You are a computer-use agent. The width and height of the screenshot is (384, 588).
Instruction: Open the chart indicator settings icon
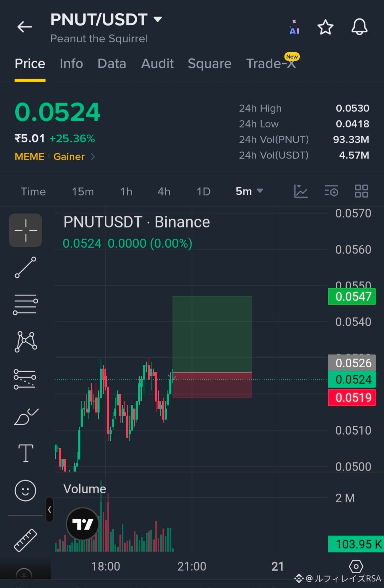click(x=331, y=191)
